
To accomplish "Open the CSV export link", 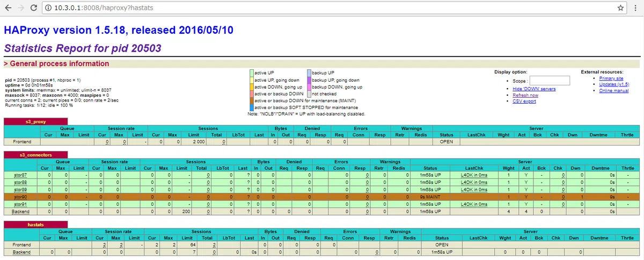I will (x=524, y=101).
